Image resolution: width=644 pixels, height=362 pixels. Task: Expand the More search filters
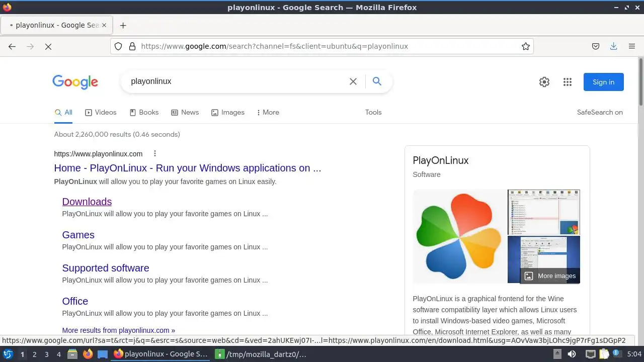pos(268,113)
